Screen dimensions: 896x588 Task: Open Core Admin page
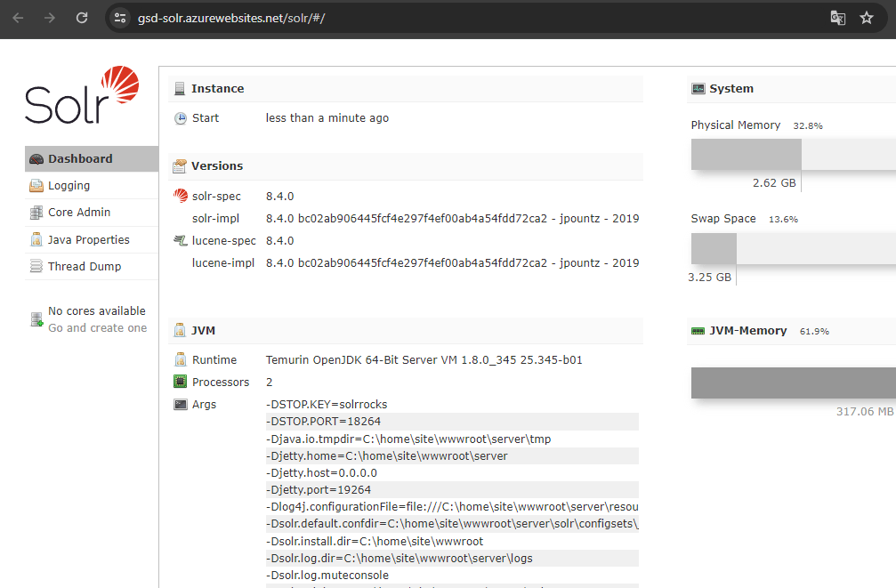click(x=79, y=213)
